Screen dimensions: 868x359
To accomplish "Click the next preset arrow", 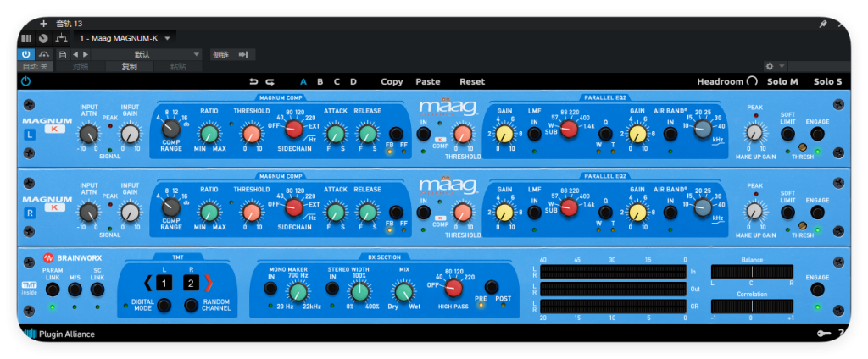I will coord(86,54).
